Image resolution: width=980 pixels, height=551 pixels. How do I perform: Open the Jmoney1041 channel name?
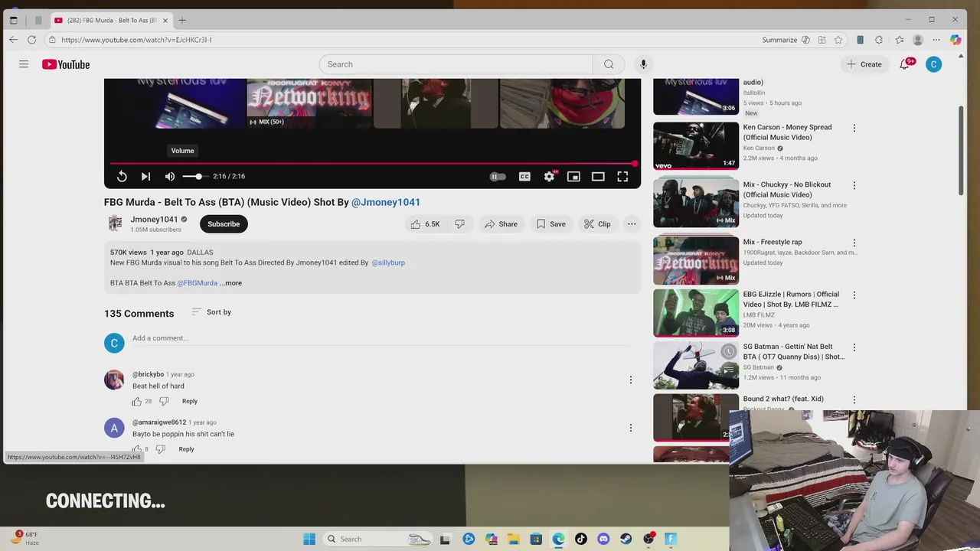154,220
